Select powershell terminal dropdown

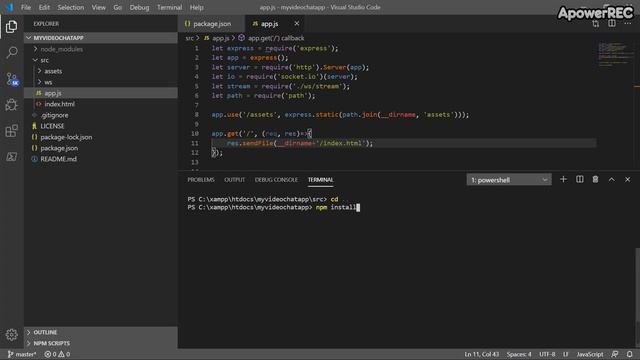click(509, 180)
